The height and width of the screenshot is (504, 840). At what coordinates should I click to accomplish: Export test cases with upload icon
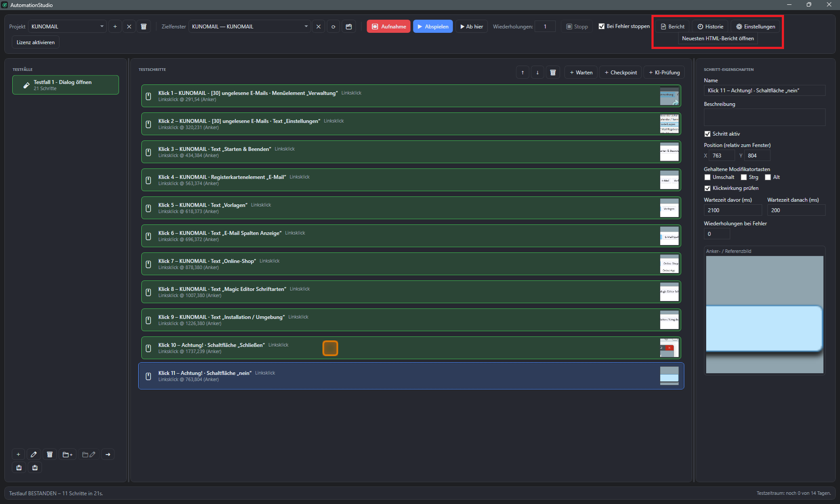(19, 468)
